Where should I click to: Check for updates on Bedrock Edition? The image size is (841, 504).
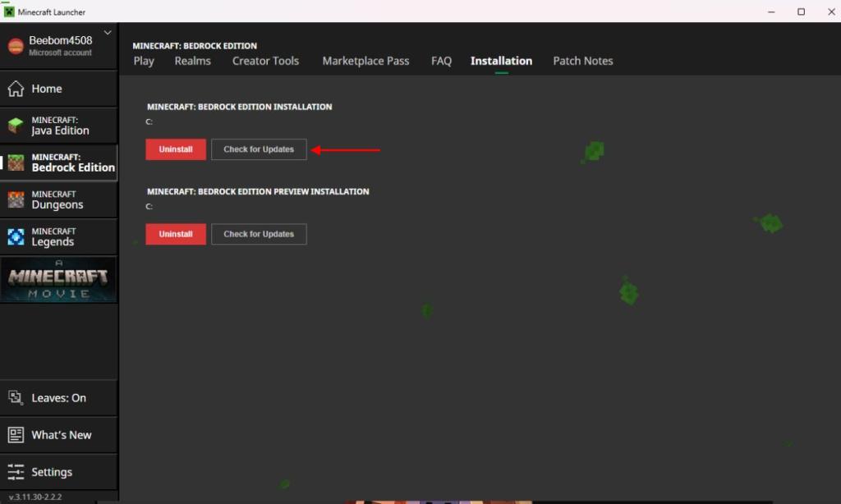(259, 149)
